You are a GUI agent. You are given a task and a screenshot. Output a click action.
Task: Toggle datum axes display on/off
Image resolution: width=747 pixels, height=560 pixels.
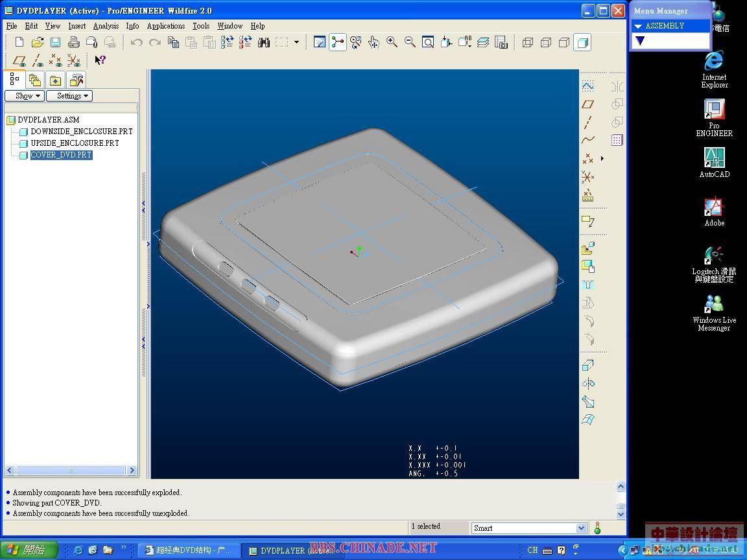[38, 60]
